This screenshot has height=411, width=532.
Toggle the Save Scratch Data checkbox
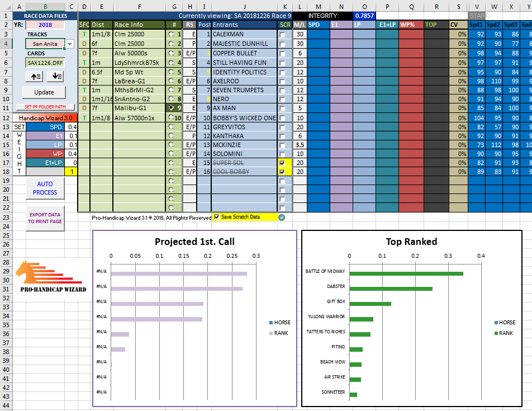pos(217,217)
